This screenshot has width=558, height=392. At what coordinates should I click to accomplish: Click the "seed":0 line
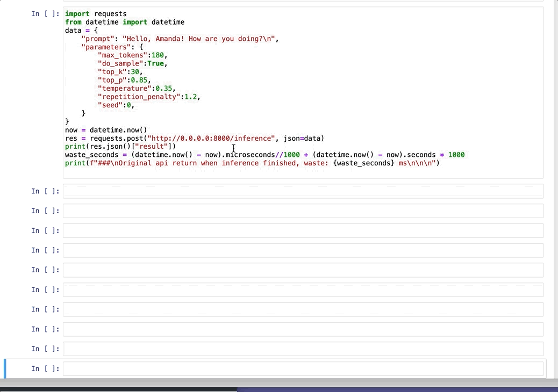coord(116,105)
